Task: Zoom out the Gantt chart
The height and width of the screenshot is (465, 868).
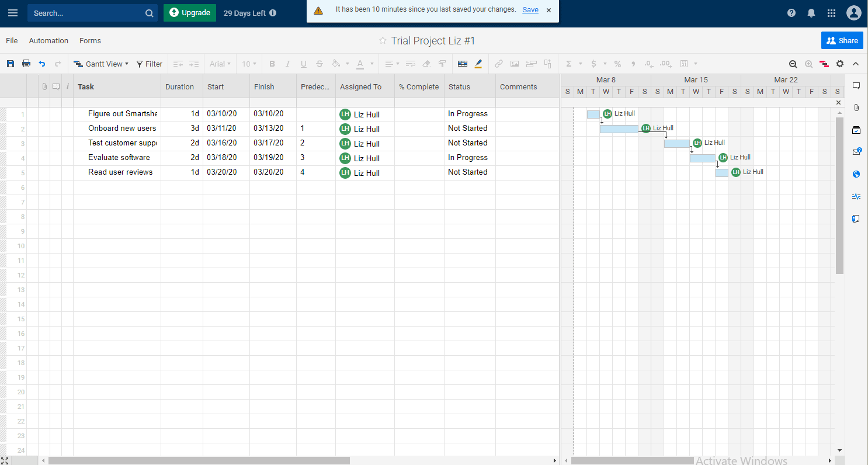Action: [x=793, y=64]
